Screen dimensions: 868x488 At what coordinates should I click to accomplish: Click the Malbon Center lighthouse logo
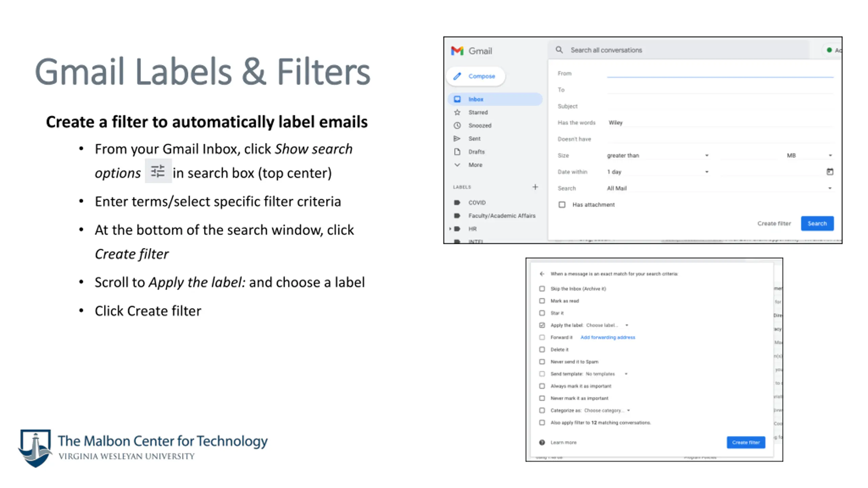pos(35,448)
